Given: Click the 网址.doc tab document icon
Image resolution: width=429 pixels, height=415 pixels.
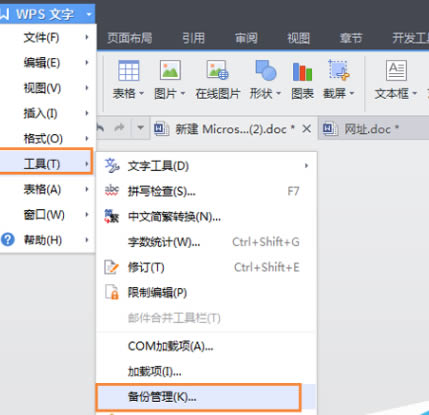Looking at the screenshot, I should click(x=330, y=129).
